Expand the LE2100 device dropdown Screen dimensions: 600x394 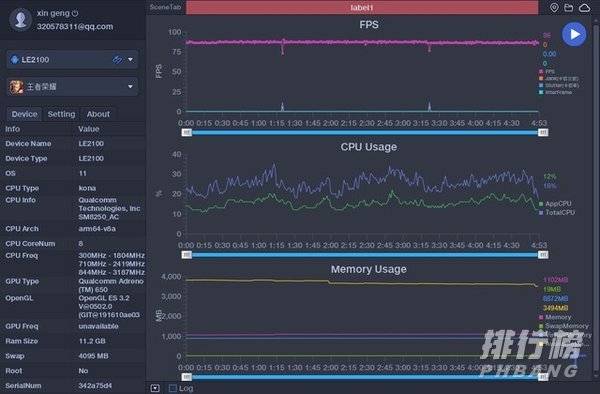(130, 60)
